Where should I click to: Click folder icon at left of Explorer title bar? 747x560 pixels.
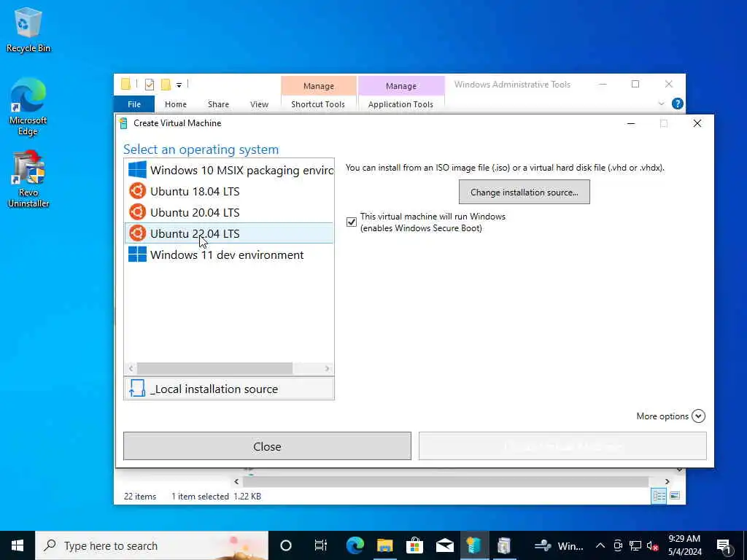125,85
